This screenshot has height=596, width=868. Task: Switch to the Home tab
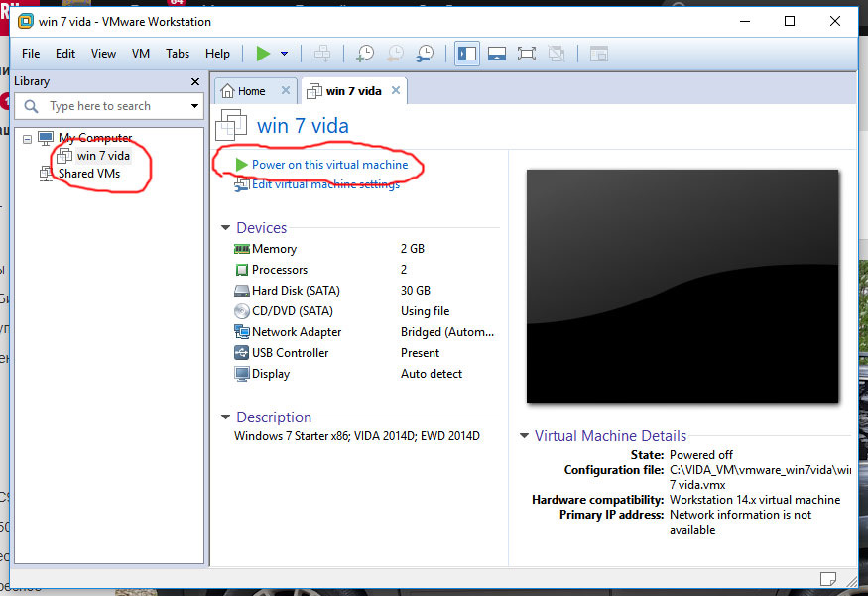[251, 91]
